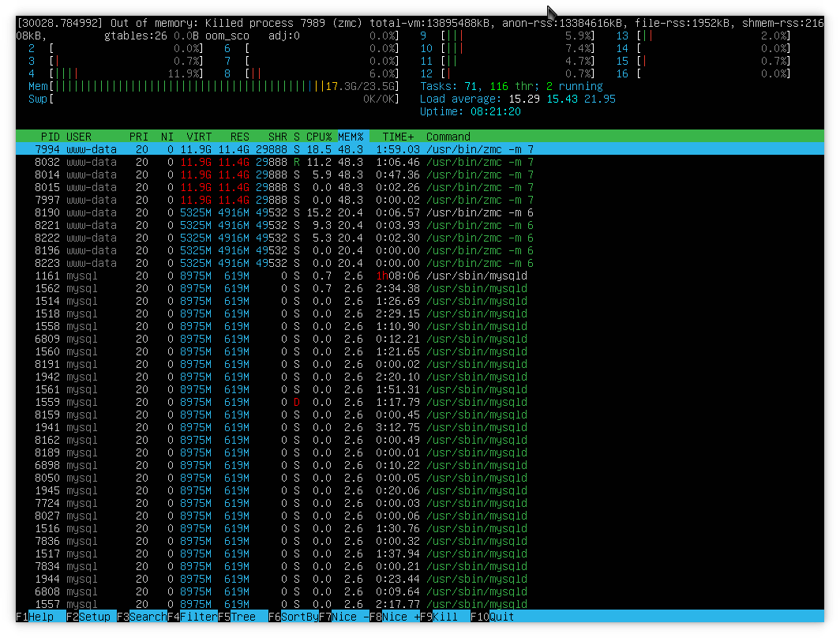Select mysqld process PID 8159
Screen dimensions: 840x638
(x=420, y=415)
